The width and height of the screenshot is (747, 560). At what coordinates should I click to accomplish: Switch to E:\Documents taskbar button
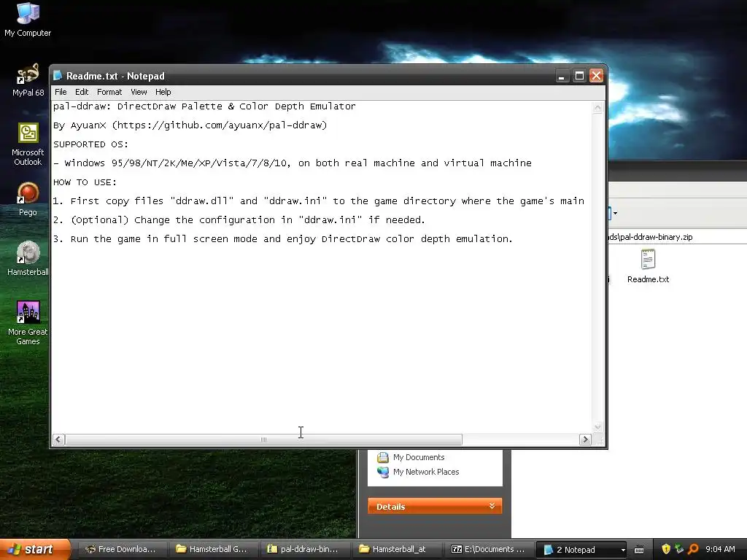coord(488,549)
